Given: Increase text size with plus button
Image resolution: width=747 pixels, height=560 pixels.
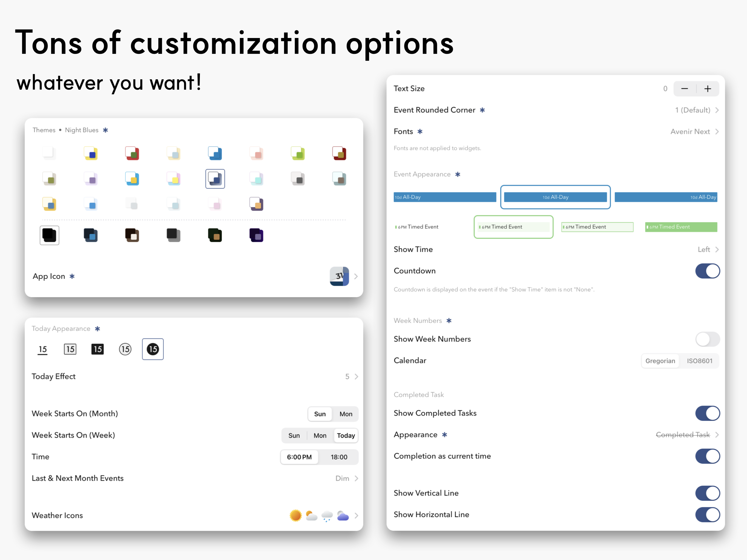Looking at the screenshot, I should pos(708,89).
